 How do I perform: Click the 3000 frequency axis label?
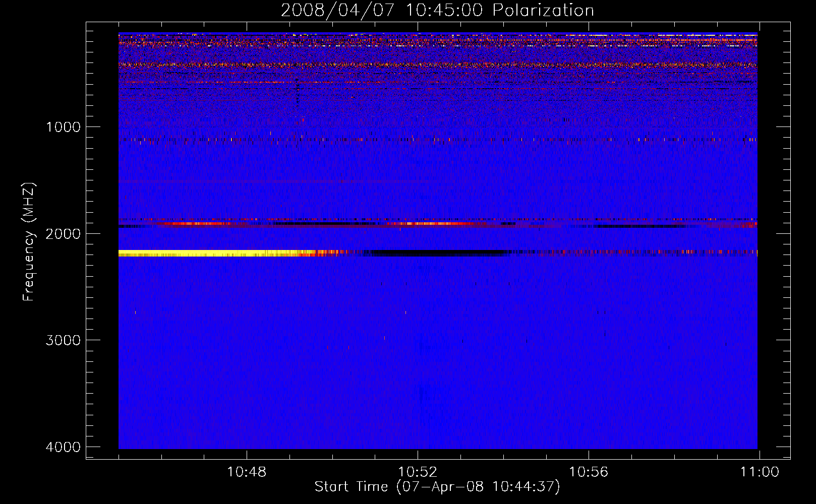point(63,340)
